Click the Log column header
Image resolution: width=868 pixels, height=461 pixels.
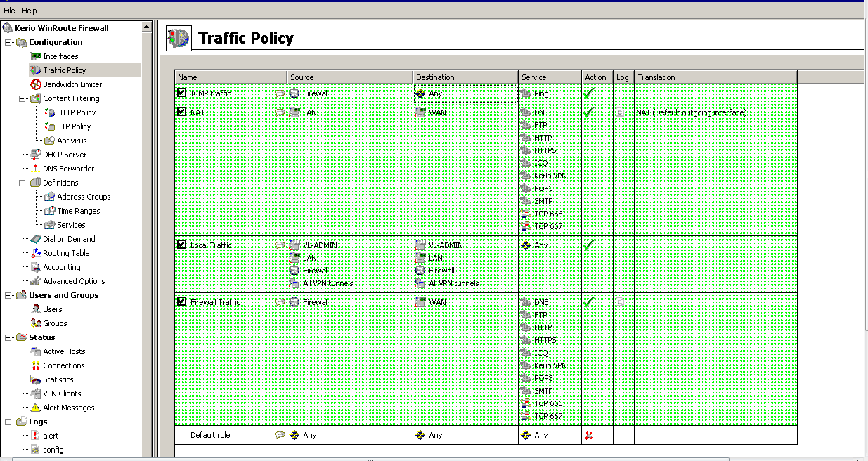click(623, 77)
